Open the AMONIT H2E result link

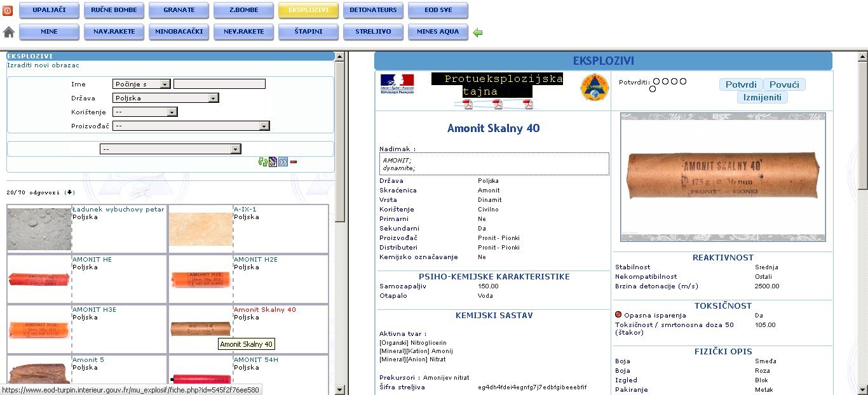point(255,259)
